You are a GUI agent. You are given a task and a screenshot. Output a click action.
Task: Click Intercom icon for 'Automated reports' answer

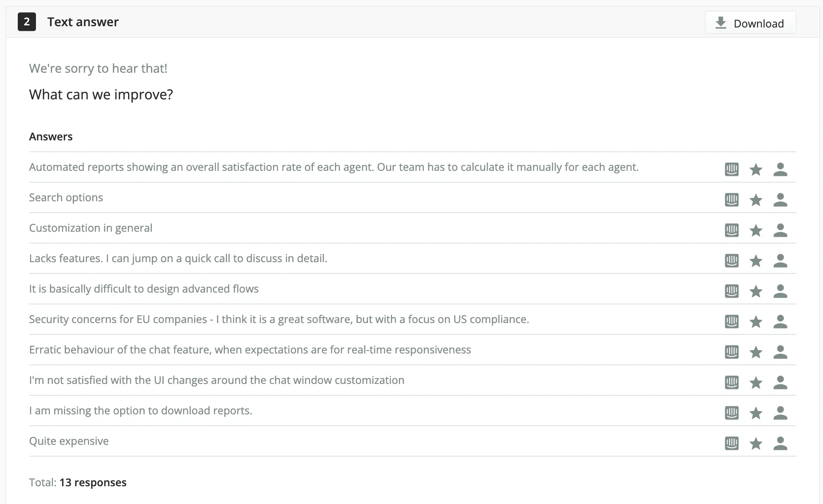coord(732,169)
